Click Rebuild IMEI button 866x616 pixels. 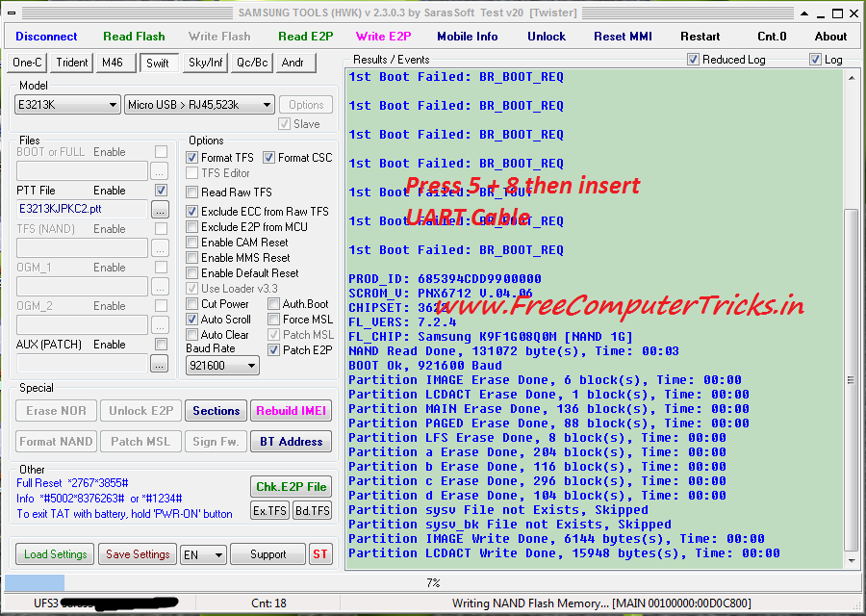click(291, 411)
